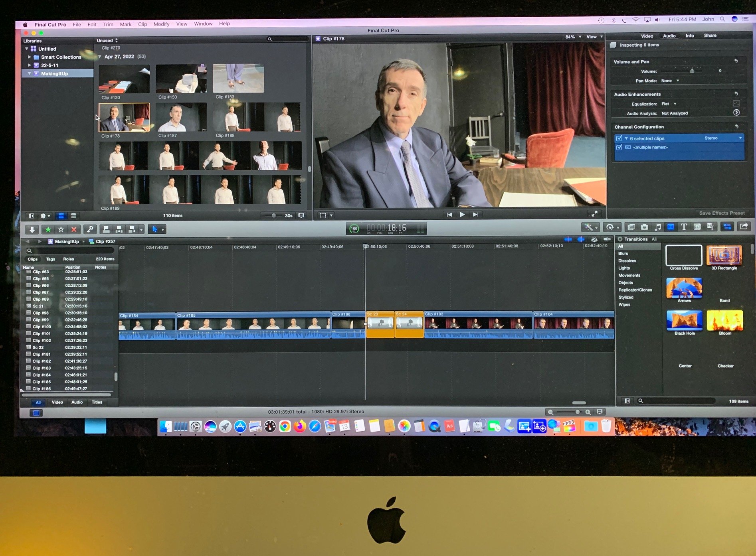Screen dimensions: 756x556
Task: Open the Pan Mode None dropdown
Action: point(670,81)
